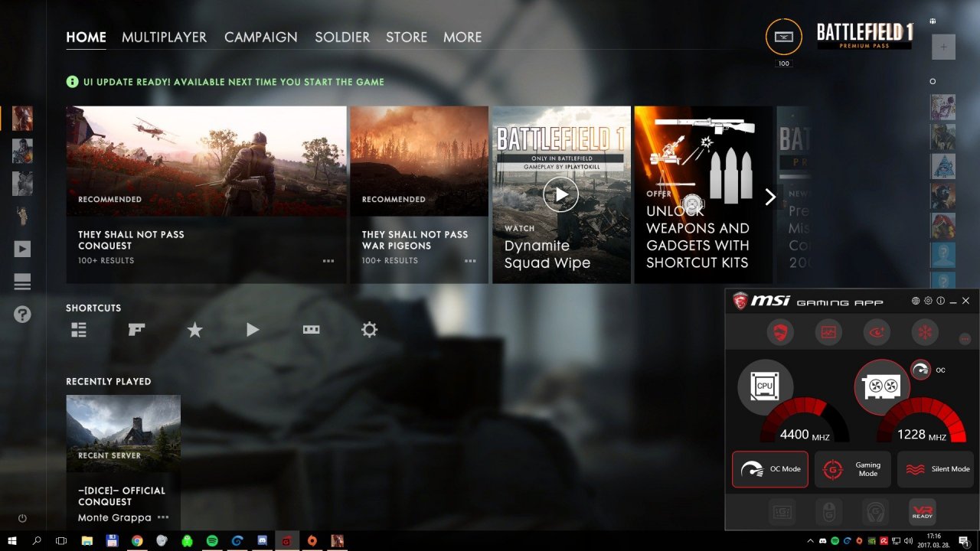
Task: Click the MSI gaming headset icon
Action: (x=875, y=511)
